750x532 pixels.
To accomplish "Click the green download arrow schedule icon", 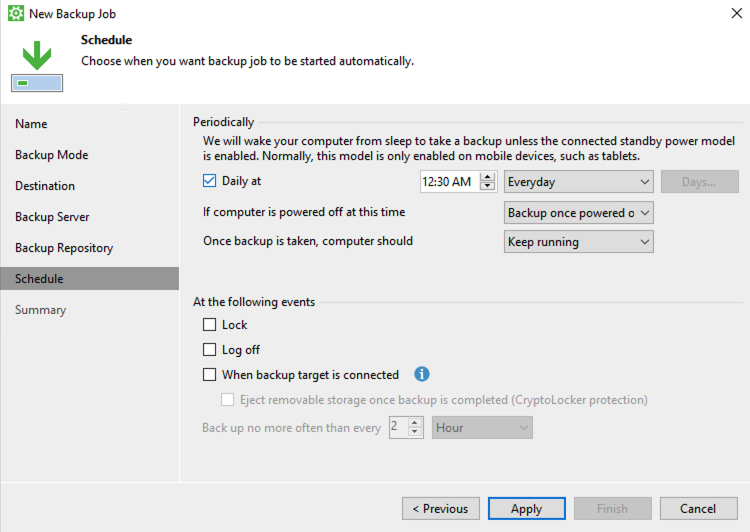I will [37, 66].
